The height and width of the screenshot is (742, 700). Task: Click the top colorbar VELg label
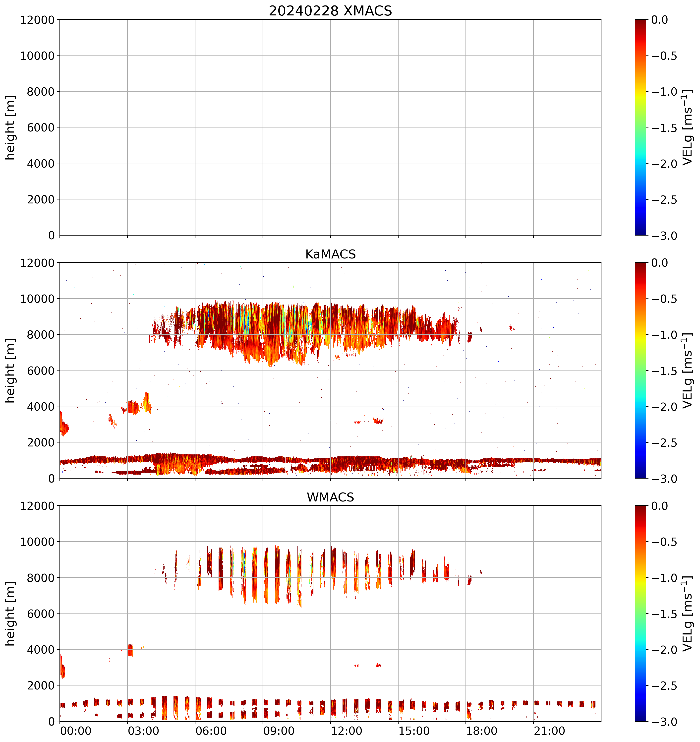pyautogui.click(x=687, y=127)
